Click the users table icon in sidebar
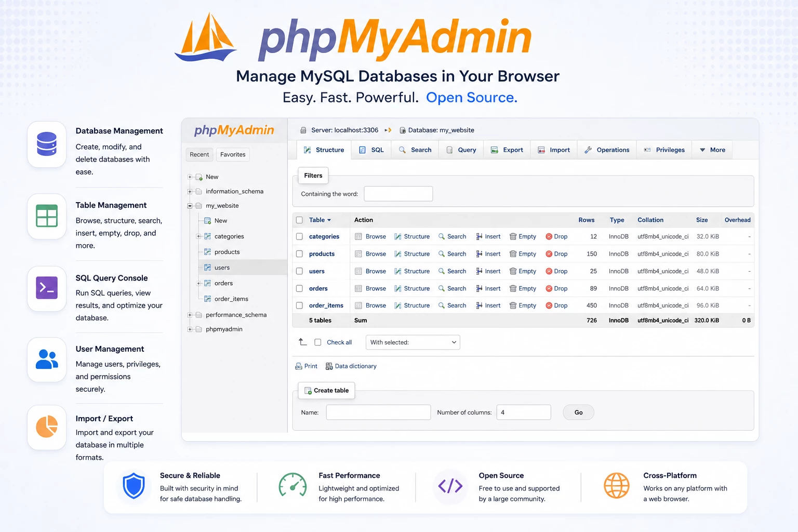 click(x=207, y=268)
